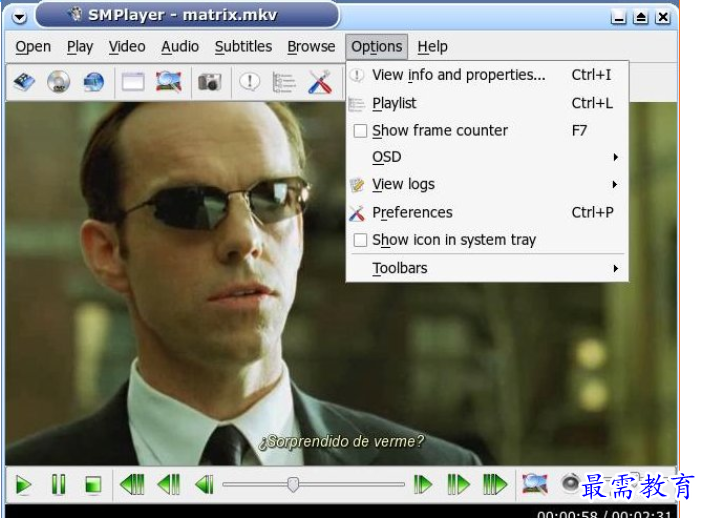Open the Play menu
The width and height of the screenshot is (703, 518).
coord(80,47)
